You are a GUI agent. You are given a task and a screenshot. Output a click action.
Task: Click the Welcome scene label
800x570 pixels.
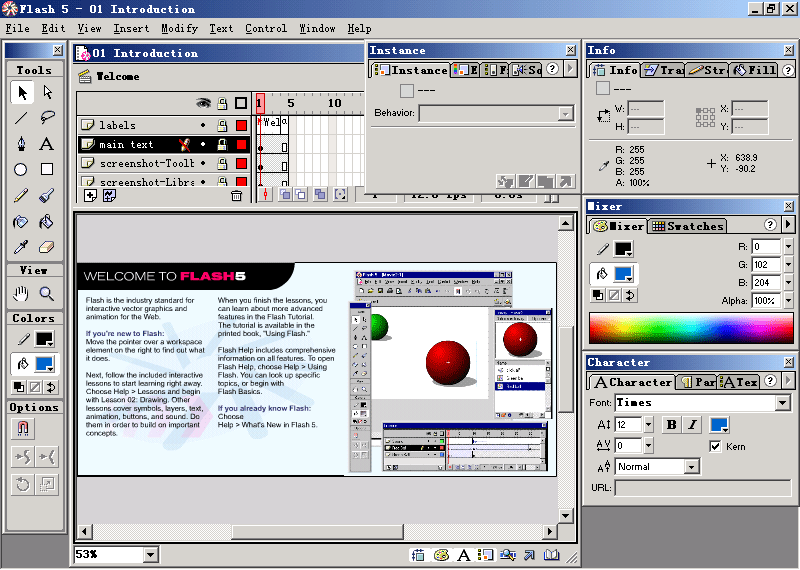tap(117, 77)
